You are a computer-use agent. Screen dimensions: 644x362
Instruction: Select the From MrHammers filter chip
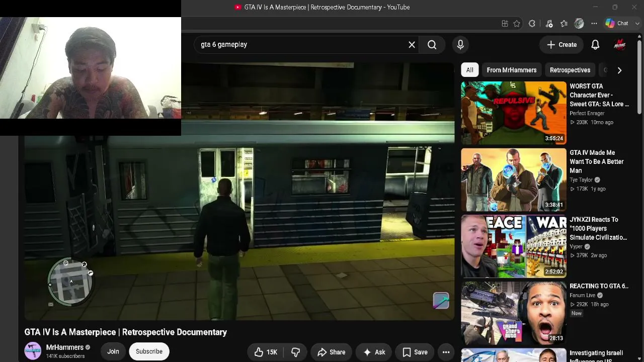[x=512, y=70]
